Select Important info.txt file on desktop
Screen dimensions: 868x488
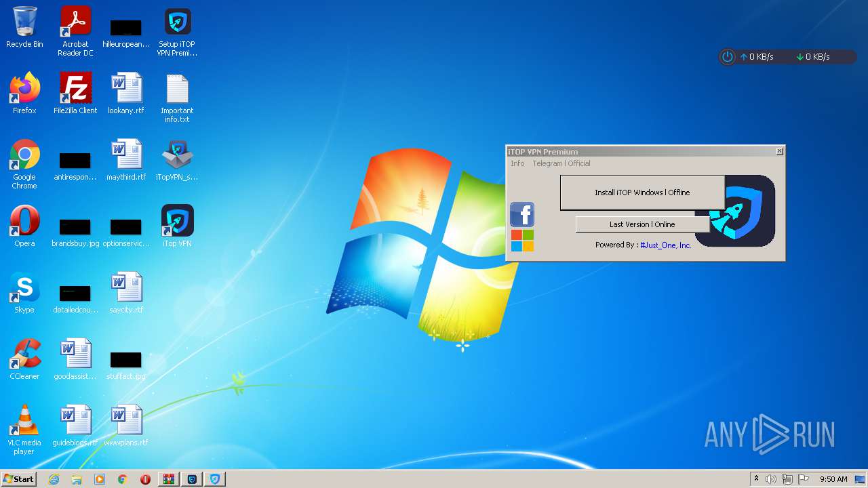point(177,98)
